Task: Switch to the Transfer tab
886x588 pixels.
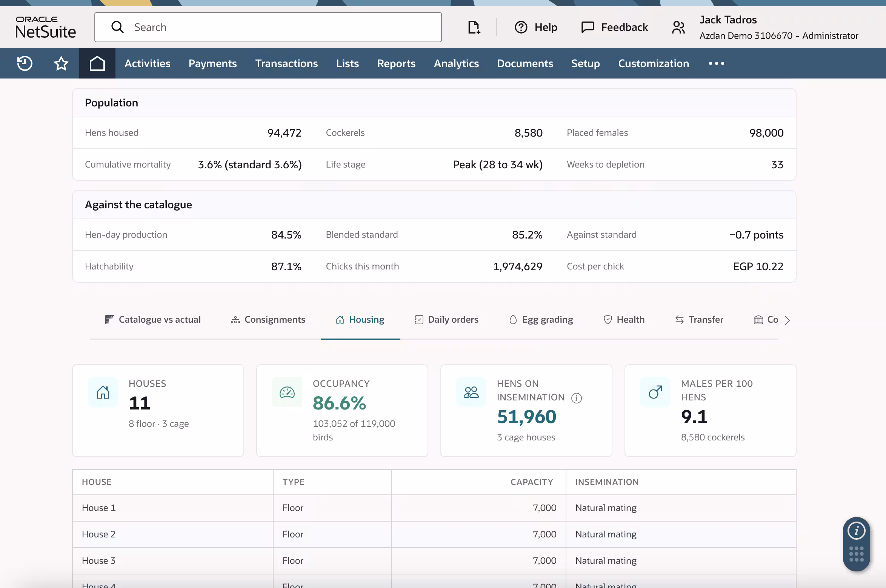Action: click(x=699, y=320)
